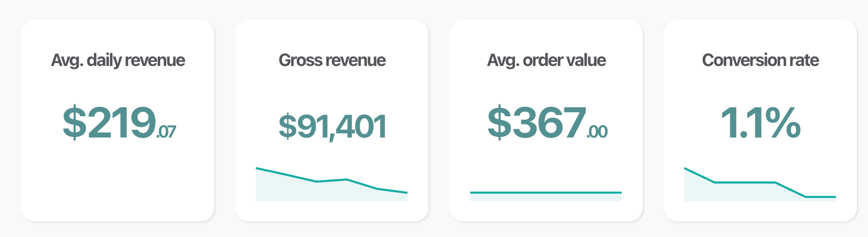868x237 pixels.
Task: Click the Avg. daily revenue card title
Action: 118,60
